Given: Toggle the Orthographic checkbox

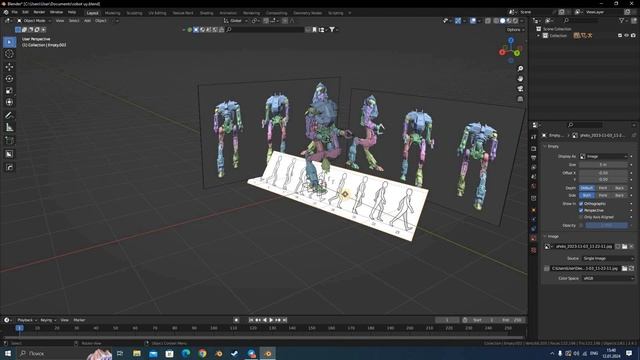Looking at the screenshot, I should 581,204.
